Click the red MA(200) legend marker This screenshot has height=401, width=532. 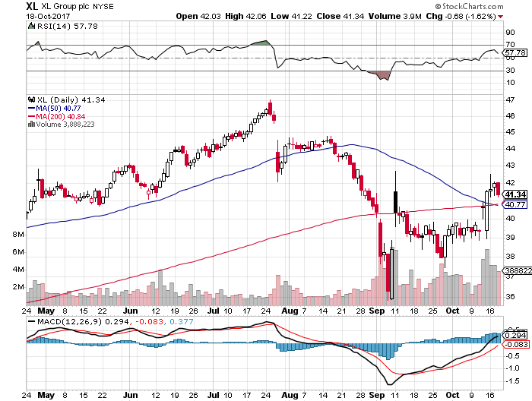click(30, 116)
